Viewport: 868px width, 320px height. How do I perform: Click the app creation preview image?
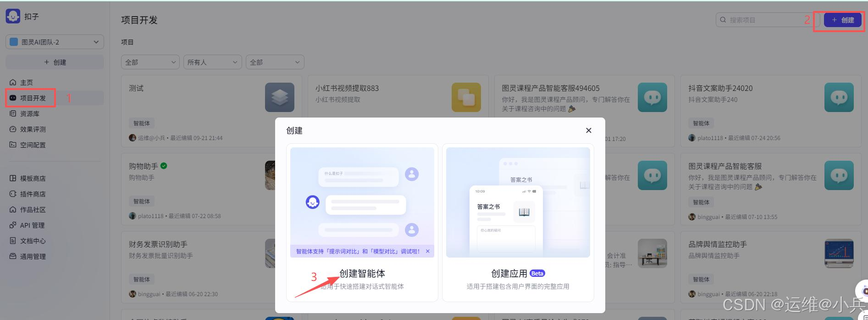coord(518,202)
